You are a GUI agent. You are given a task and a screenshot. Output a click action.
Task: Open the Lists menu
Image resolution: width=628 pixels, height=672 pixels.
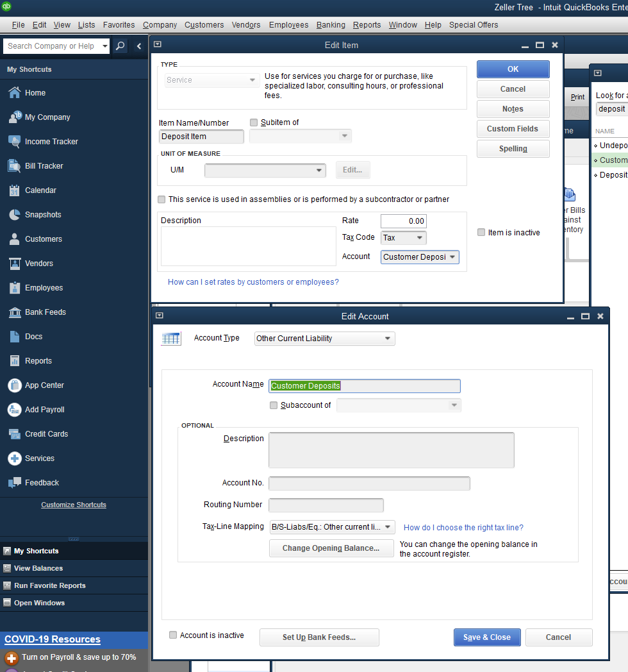pos(86,25)
